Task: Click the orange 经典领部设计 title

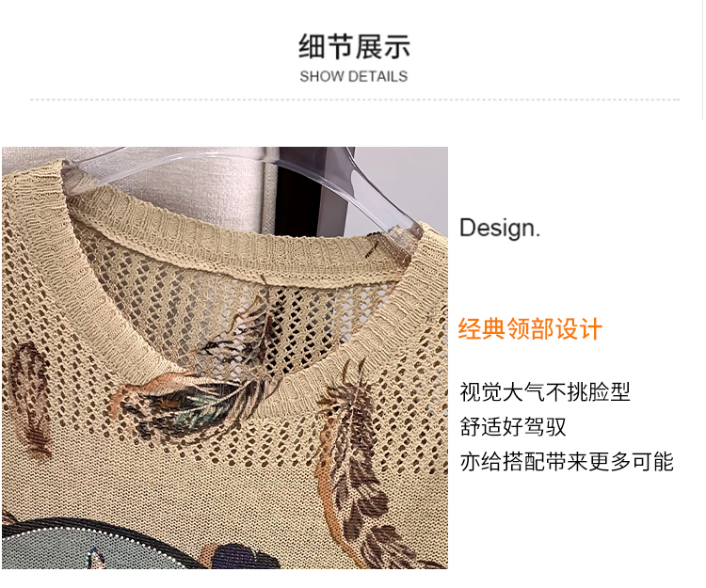Action: 530,329
